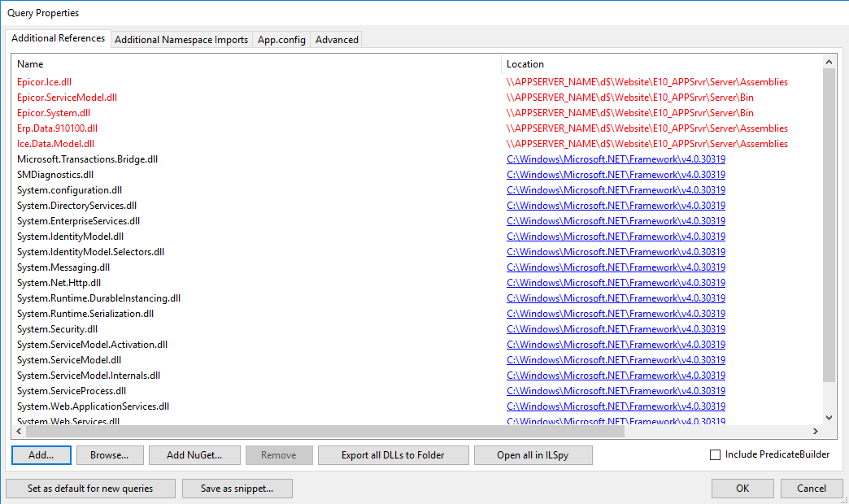Click the horizontal scrollbar left arrow
Screen dimensions: 849x504
click(19, 431)
